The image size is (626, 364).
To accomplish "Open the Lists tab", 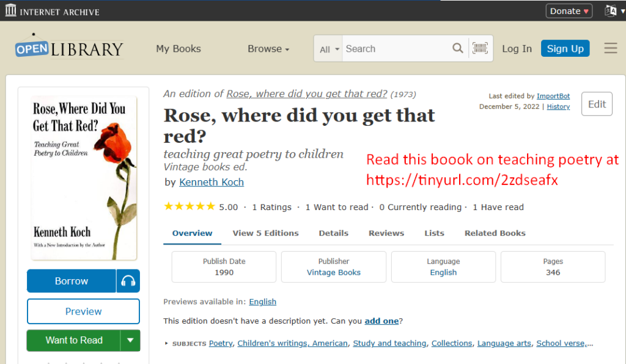I will pyautogui.click(x=434, y=233).
